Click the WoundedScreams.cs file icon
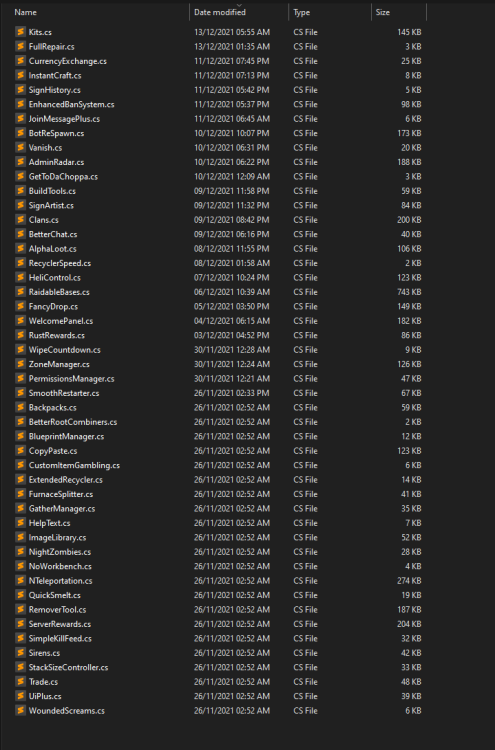This screenshot has height=750, width=495. (x=21, y=710)
